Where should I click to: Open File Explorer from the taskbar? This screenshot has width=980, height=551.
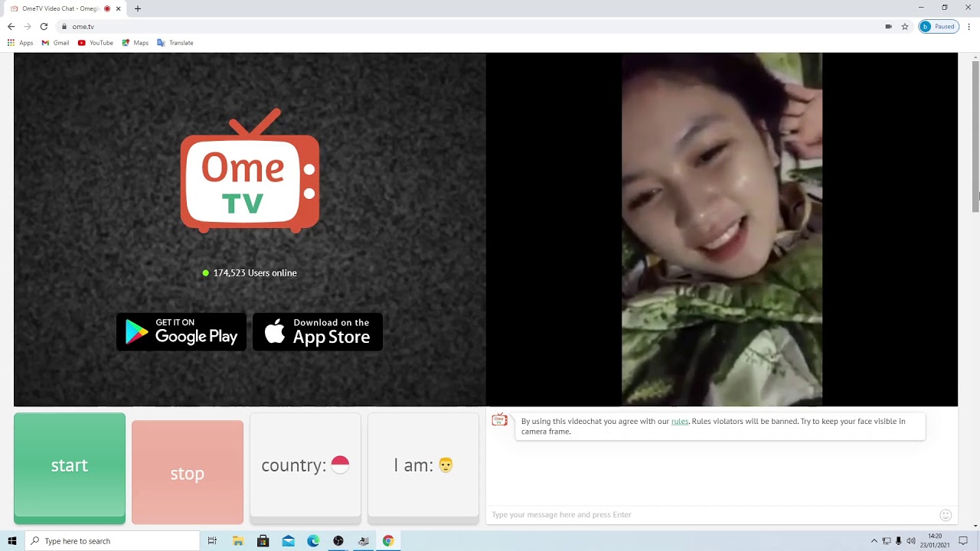(238, 541)
